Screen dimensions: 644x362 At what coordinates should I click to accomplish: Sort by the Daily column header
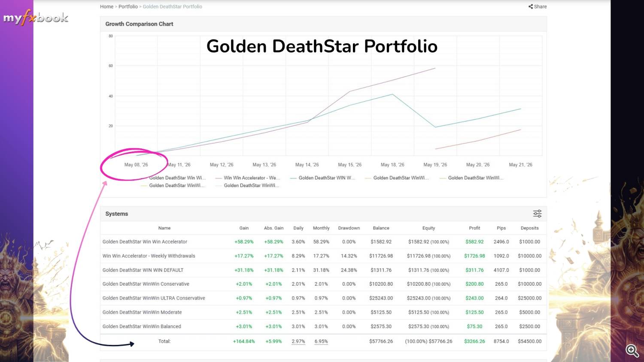coord(298,228)
